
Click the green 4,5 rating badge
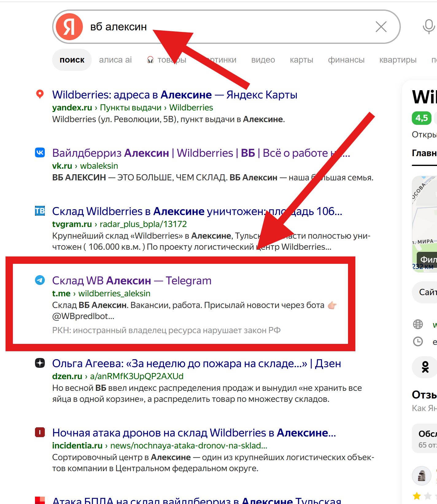[x=422, y=118]
